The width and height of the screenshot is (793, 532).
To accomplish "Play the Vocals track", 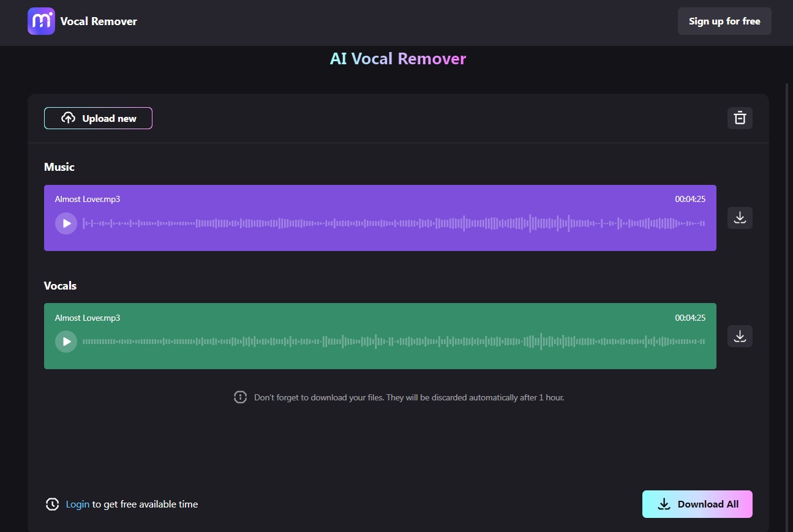I will coord(66,342).
